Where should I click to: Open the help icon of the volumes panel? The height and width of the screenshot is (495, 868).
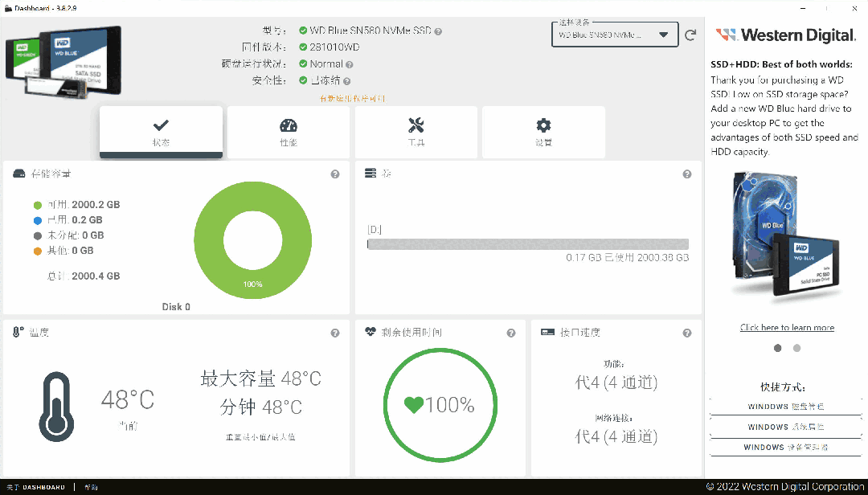[687, 174]
